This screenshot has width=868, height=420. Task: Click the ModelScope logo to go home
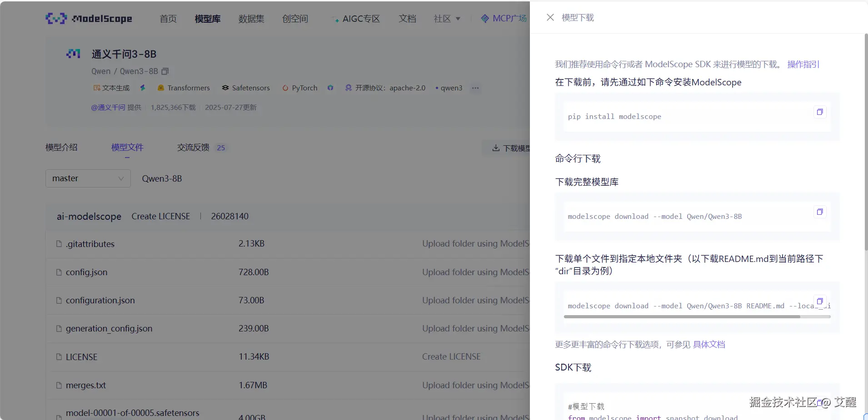pos(89,19)
